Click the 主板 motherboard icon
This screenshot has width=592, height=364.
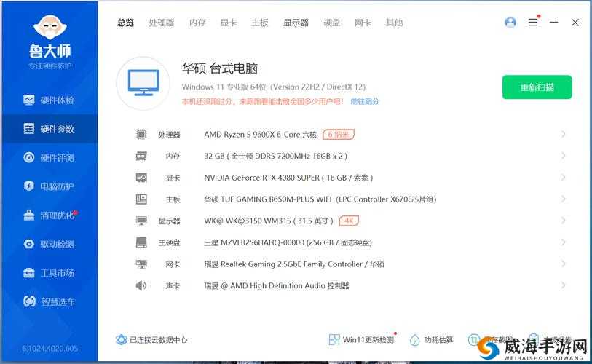pos(141,199)
